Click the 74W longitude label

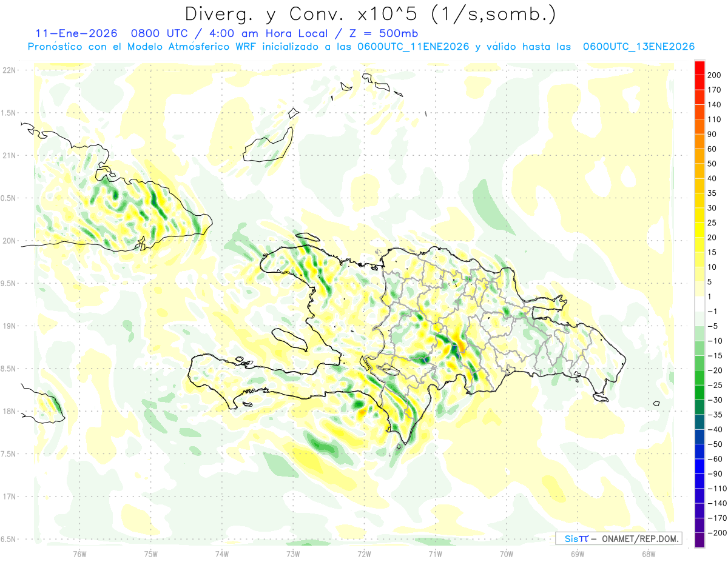222,554
